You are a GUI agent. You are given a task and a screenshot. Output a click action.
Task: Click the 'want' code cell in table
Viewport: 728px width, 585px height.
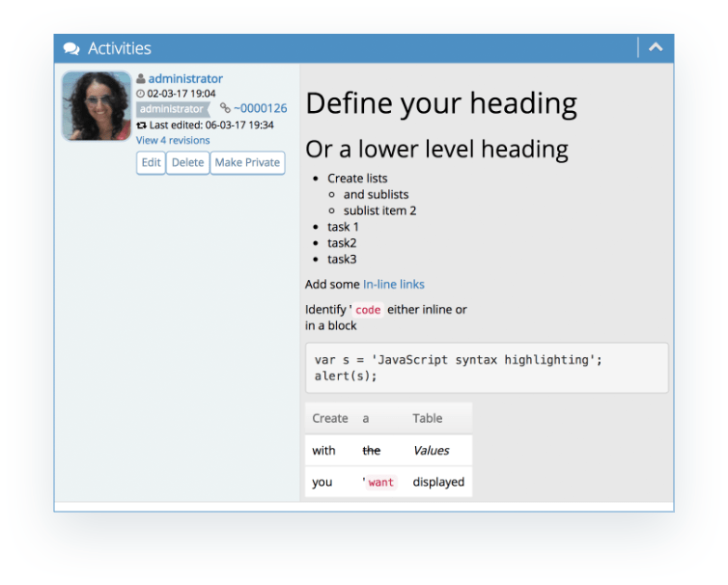(x=380, y=482)
